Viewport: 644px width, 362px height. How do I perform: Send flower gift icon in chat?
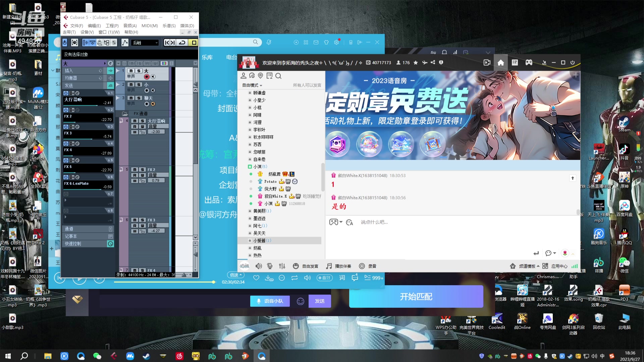tap(565, 253)
